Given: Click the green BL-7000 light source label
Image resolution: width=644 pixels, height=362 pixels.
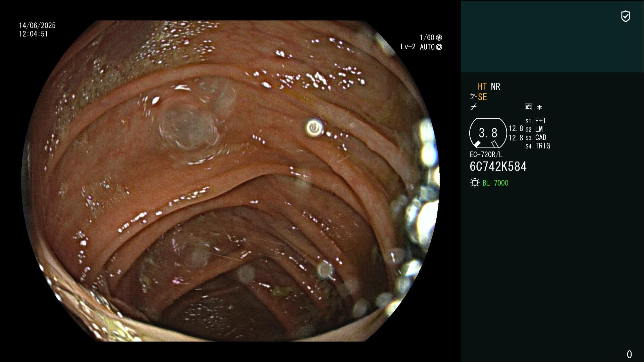Looking at the screenshot, I should (x=495, y=183).
